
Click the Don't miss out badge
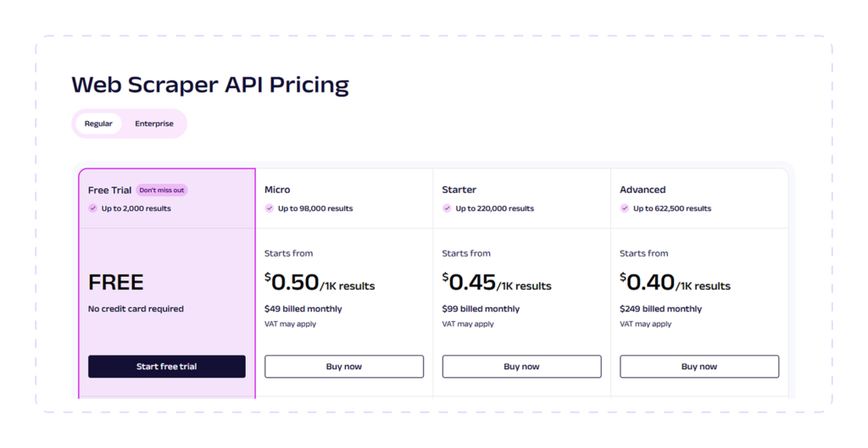162,191
